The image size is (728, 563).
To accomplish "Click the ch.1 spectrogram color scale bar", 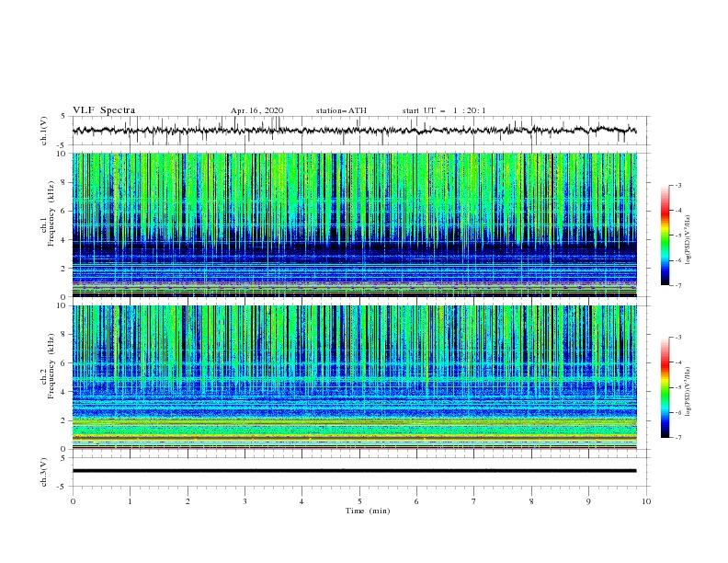I will 665,236.
